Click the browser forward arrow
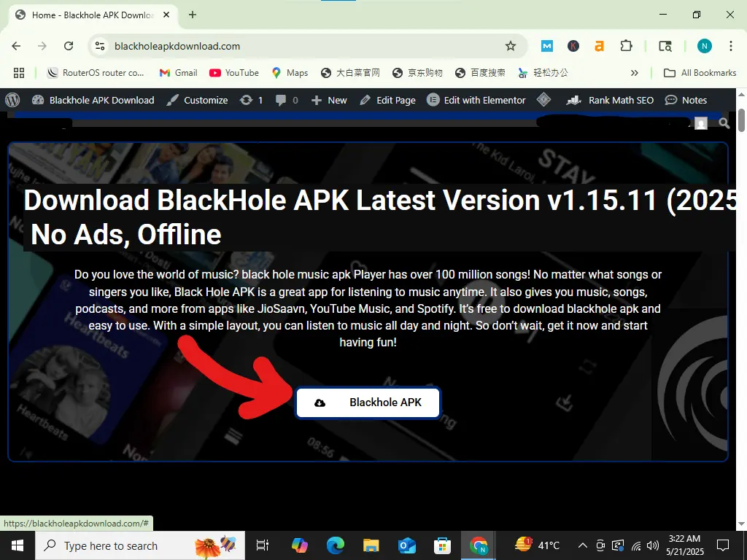 pos(42,46)
